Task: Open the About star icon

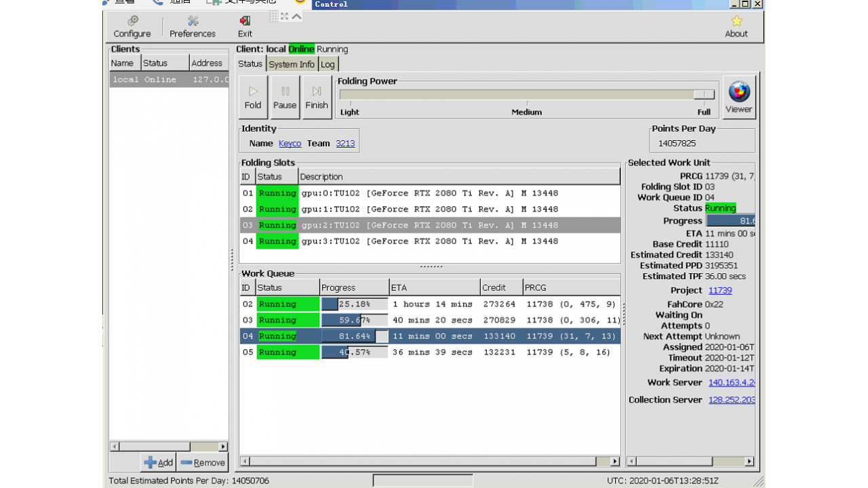Action: pyautogui.click(x=736, y=27)
